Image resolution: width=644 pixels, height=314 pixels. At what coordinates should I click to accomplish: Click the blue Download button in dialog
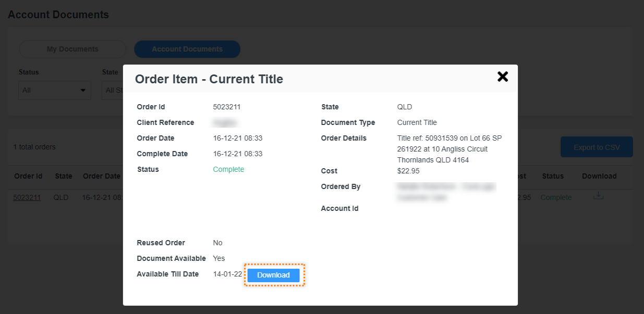coord(274,275)
